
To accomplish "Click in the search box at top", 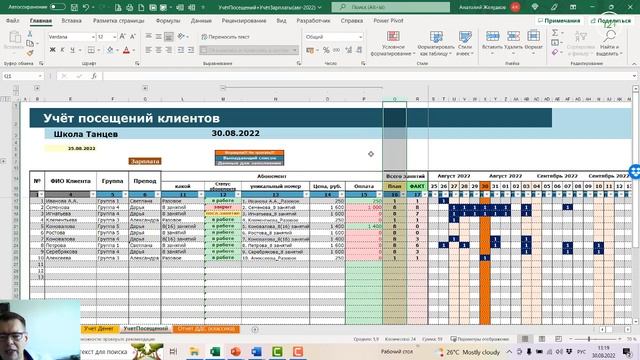I will pos(391,7).
